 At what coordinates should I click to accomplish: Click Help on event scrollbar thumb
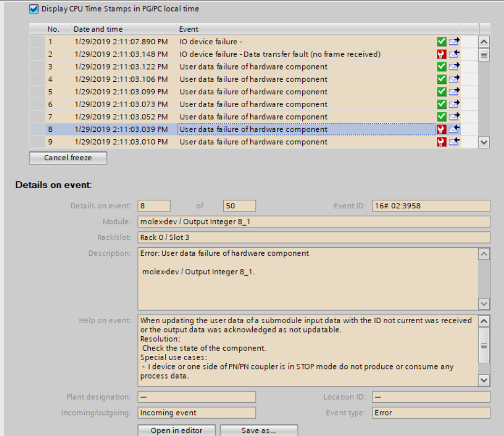[484, 345]
